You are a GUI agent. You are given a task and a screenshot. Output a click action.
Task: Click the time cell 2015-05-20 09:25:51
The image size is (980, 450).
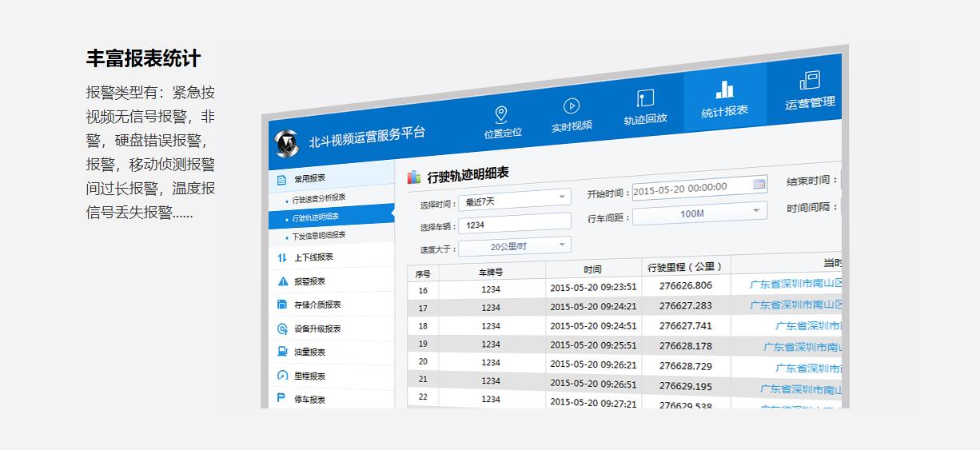coord(593,345)
